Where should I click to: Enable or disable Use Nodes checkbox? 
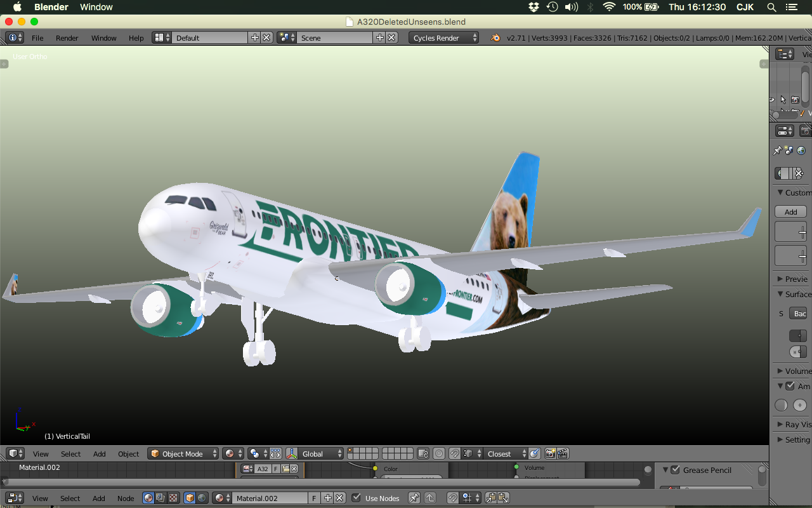pos(357,498)
